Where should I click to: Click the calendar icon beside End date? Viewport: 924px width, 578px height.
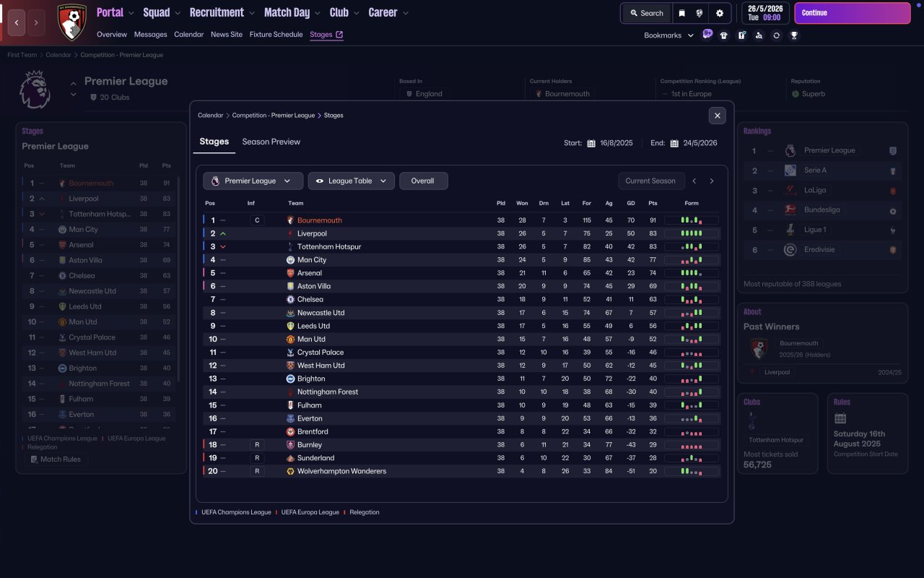point(674,143)
